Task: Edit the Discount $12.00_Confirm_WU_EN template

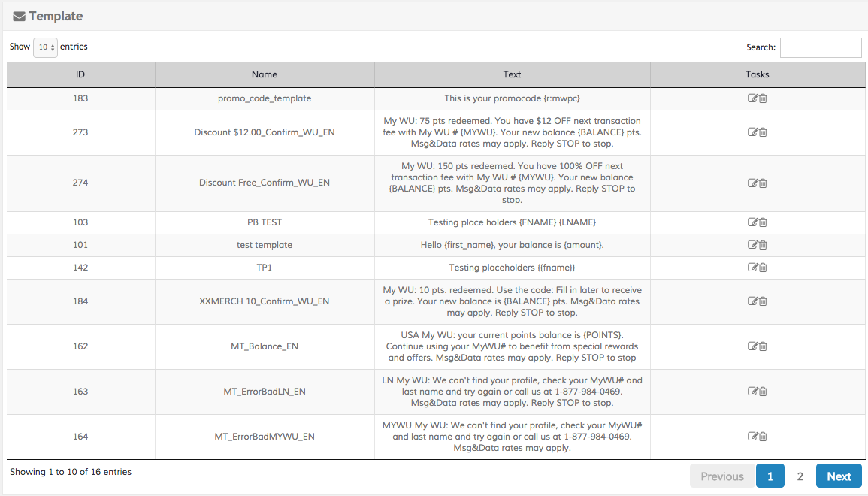Action: 752,132
